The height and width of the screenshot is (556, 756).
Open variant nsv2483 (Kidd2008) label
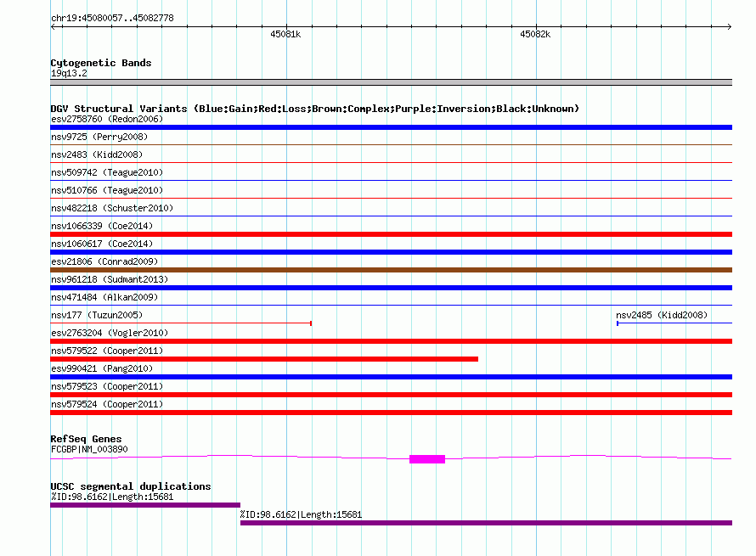(97, 154)
